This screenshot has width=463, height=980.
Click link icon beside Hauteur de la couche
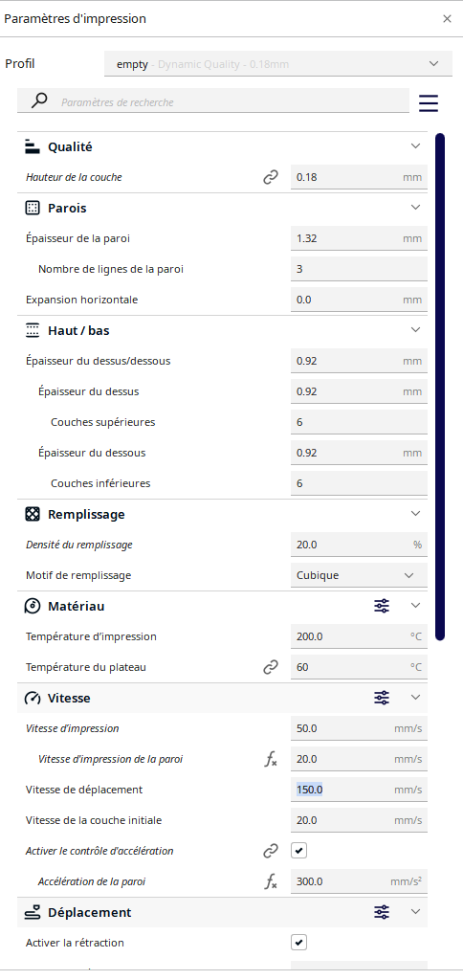(x=271, y=177)
